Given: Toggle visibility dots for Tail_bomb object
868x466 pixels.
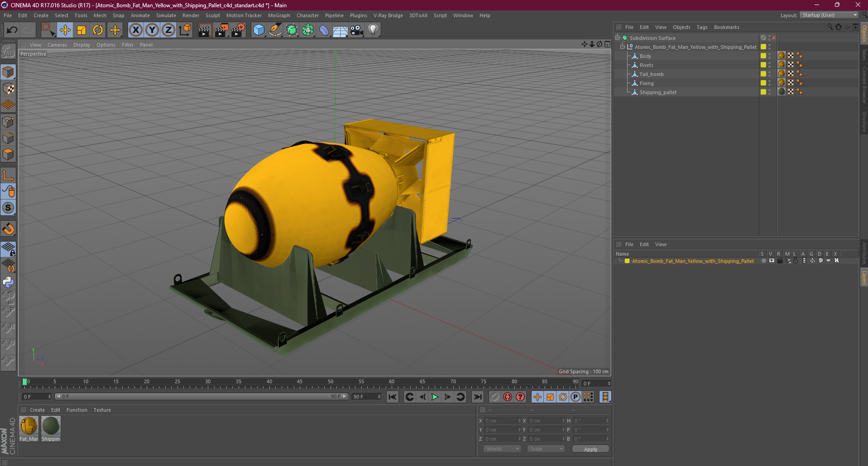Looking at the screenshot, I should coord(770,74).
